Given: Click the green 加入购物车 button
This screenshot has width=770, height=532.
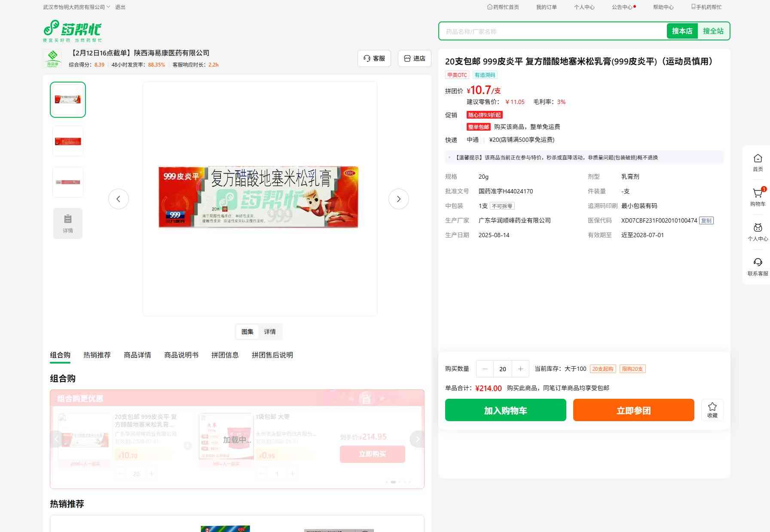Looking at the screenshot, I should [x=505, y=410].
